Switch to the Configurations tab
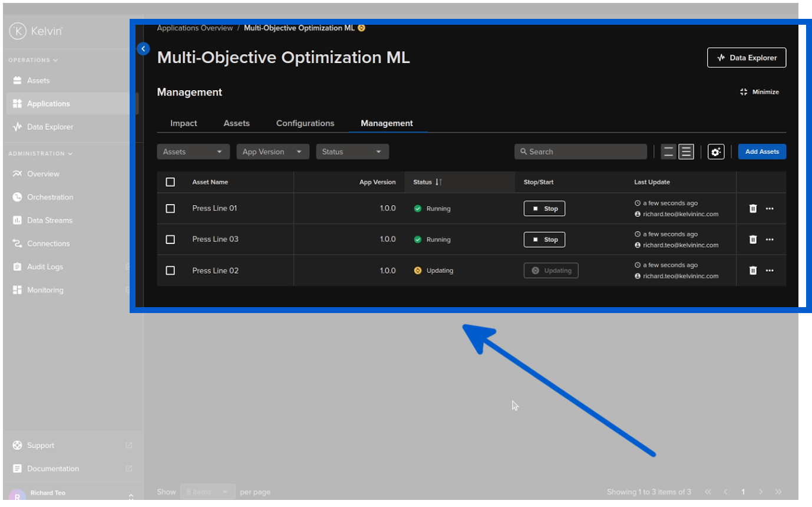This screenshot has width=812, height=507. (305, 123)
